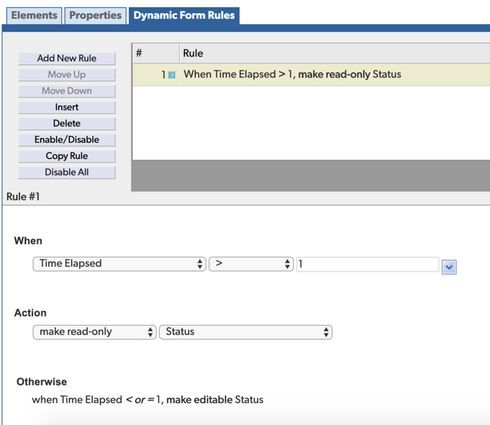Open the greater-than operator dropdown
490x425 pixels.
click(251, 264)
